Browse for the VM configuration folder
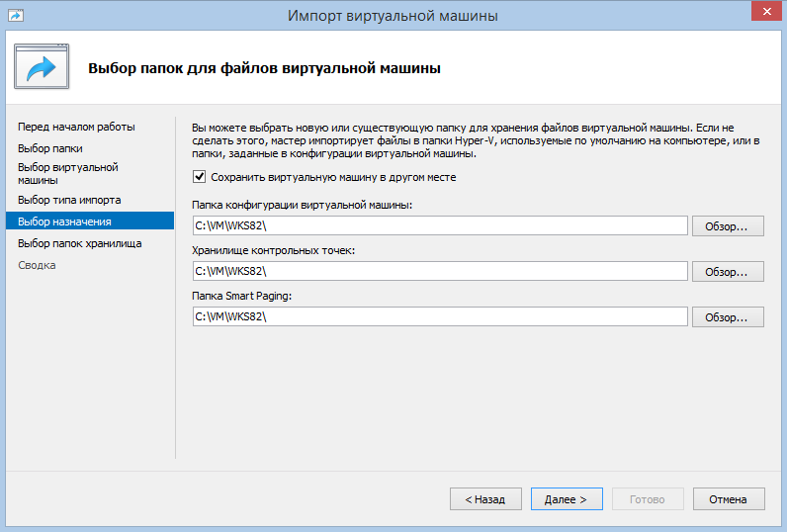The width and height of the screenshot is (787, 532). pos(727,226)
